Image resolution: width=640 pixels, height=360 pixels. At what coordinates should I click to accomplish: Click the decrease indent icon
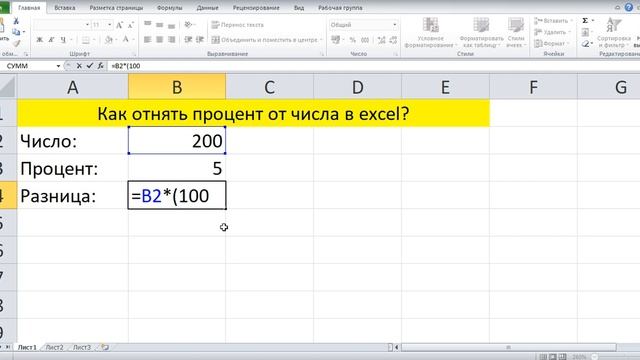(x=188, y=40)
